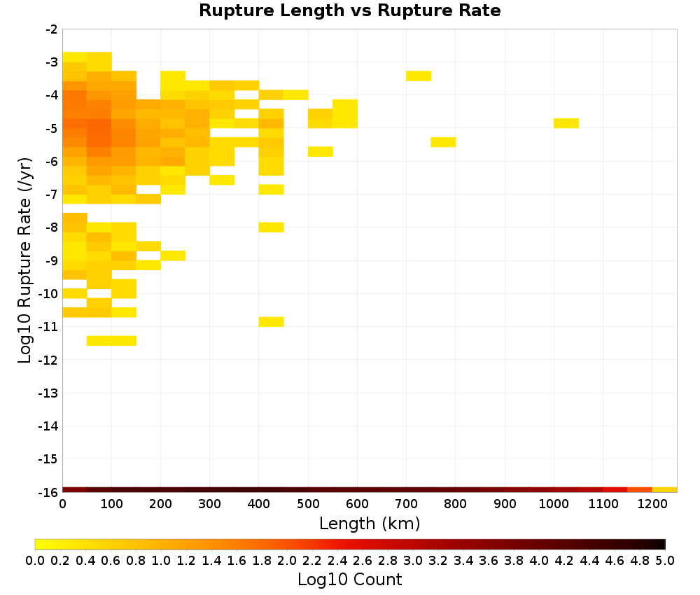Click the orange cell at 1150-1200 km on bottom strip
The width and height of the screenshot is (700, 595).
(x=640, y=490)
